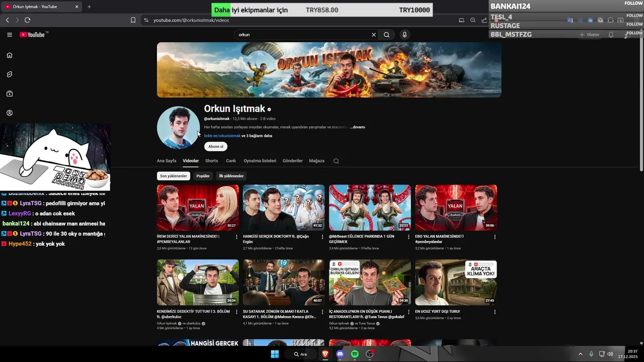Open video titled EN UCUZ YURT DIŞI TURU!
644x362 pixels.
coord(437,312)
